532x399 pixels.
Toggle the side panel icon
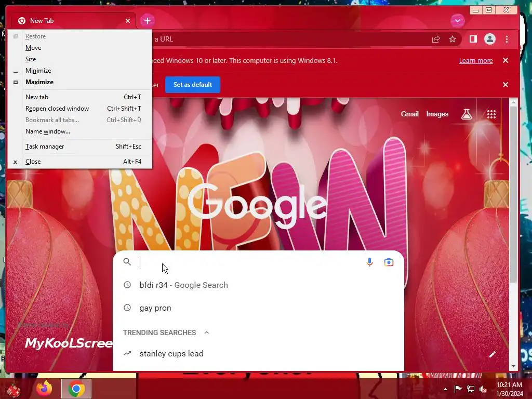[x=473, y=39]
